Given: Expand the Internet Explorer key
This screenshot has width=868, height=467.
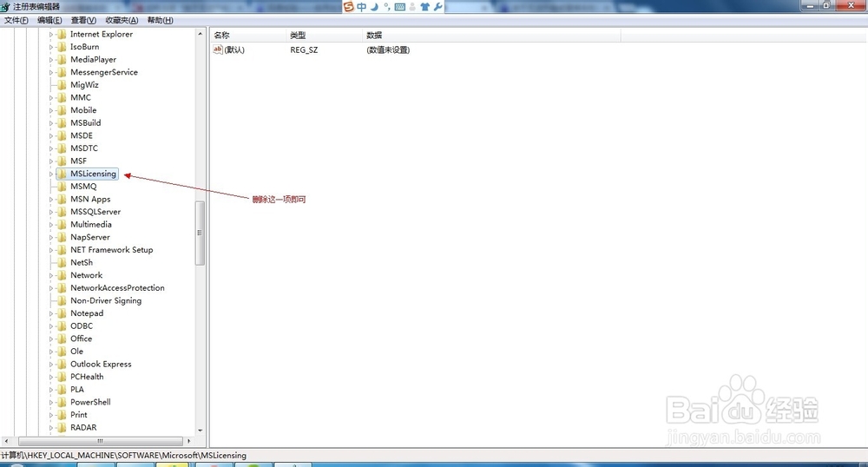Looking at the screenshot, I should (x=51, y=35).
